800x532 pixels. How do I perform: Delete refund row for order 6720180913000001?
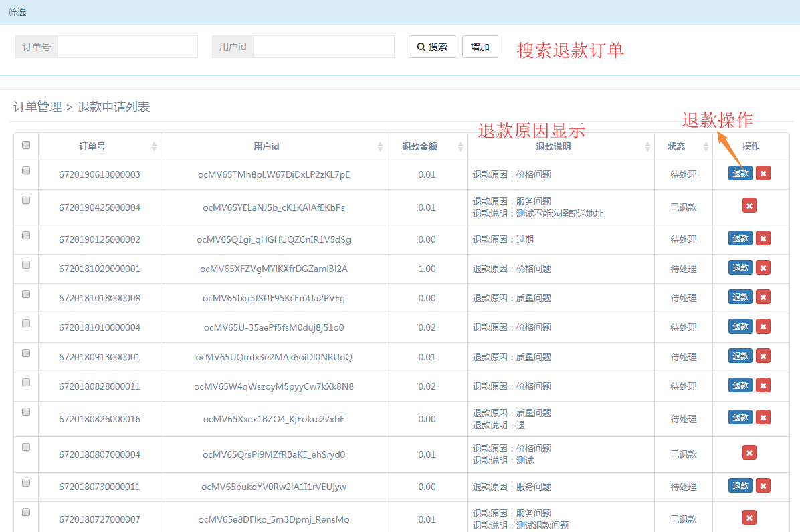(x=763, y=356)
